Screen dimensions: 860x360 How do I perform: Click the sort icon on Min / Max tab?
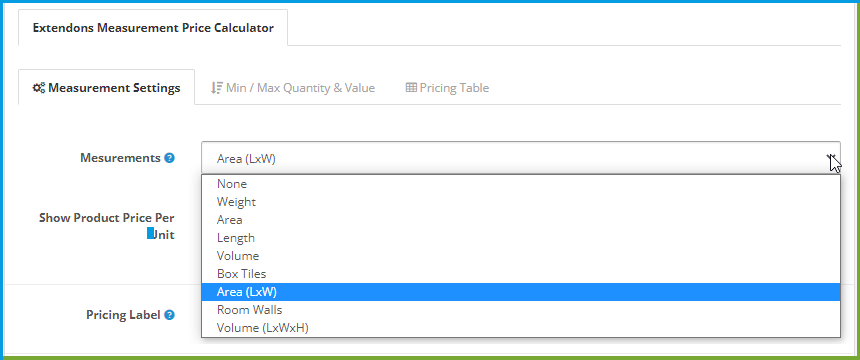(217, 88)
